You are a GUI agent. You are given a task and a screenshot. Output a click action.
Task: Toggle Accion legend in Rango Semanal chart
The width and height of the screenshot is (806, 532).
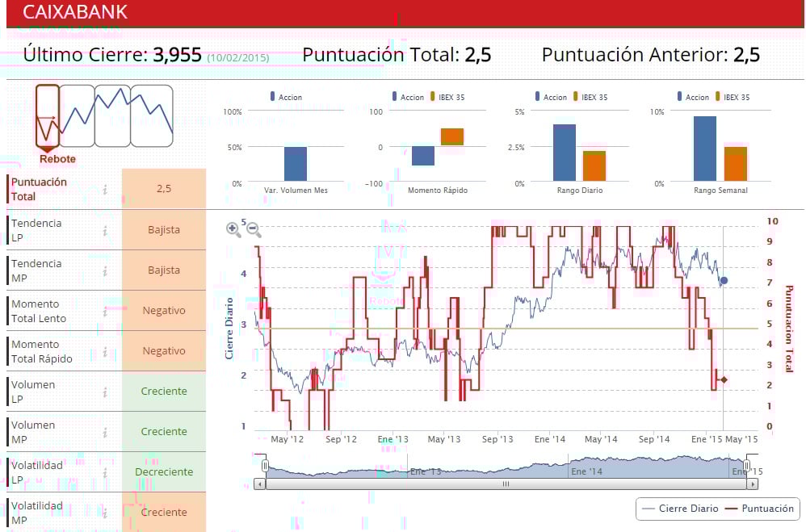(693, 97)
